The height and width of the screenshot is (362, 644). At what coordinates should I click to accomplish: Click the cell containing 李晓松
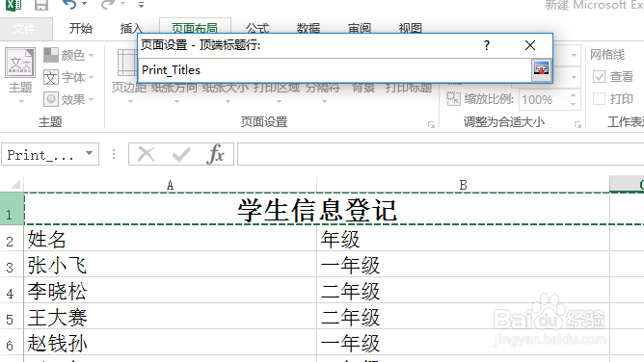pos(171,291)
